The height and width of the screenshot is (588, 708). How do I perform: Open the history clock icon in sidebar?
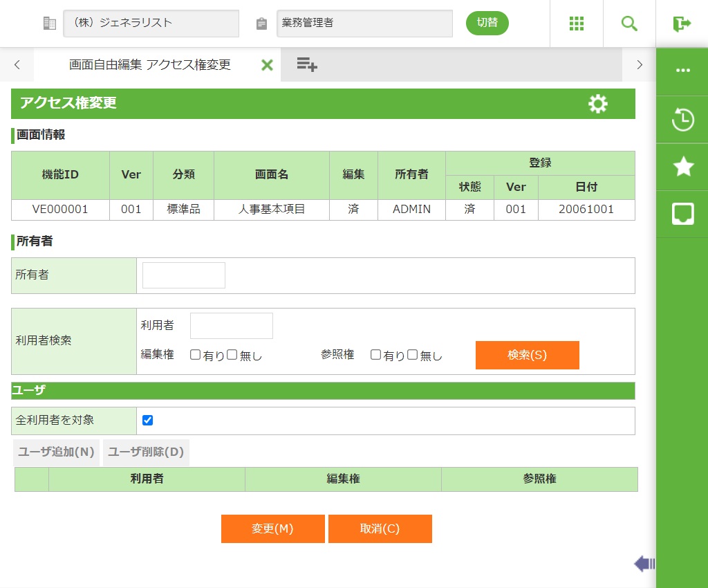click(x=682, y=120)
